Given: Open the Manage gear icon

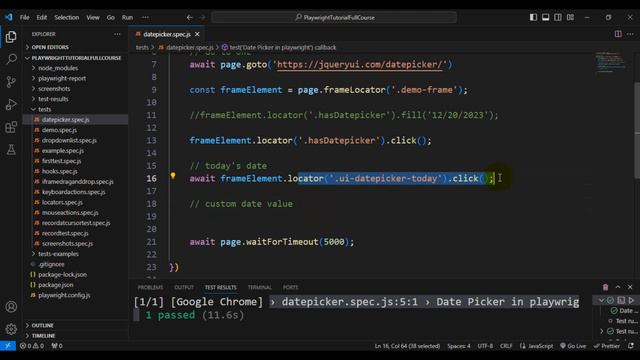Looking at the screenshot, I should click(11, 329).
